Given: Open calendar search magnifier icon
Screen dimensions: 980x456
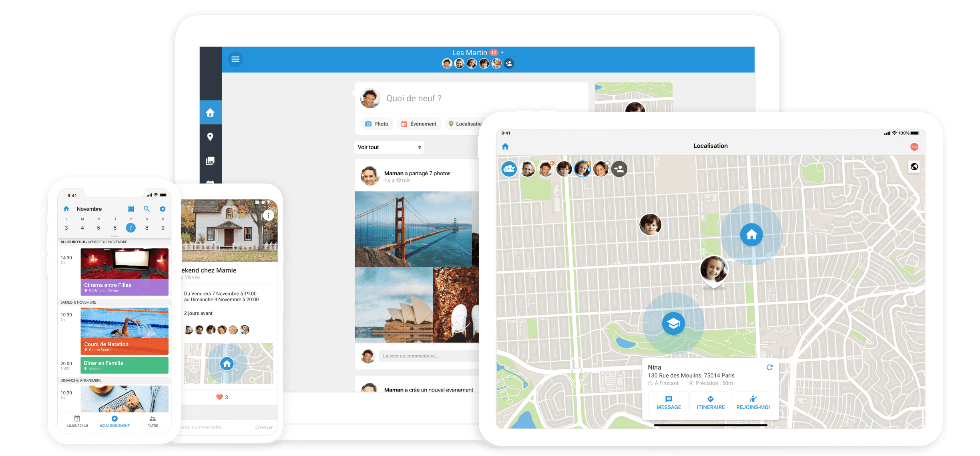Looking at the screenshot, I should (x=147, y=209).
